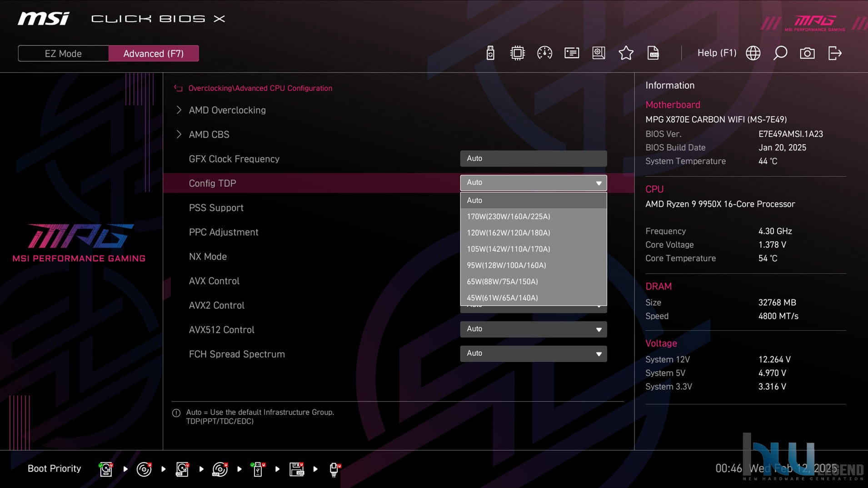
Task: Select the AVX512 Control row label
Action: point(221,330)
